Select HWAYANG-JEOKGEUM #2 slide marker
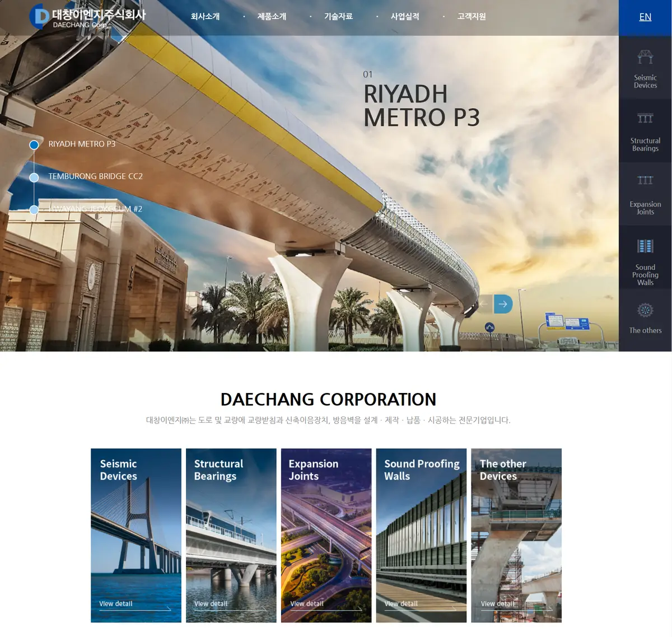This screenshot has height=637, width=672. (x=34, y=210)
